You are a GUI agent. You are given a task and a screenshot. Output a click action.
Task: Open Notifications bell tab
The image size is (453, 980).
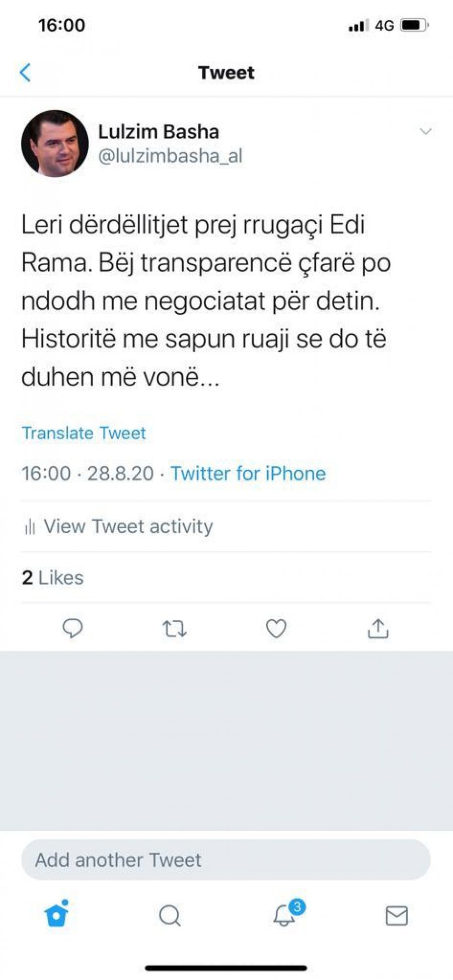(x=285, y=915)
